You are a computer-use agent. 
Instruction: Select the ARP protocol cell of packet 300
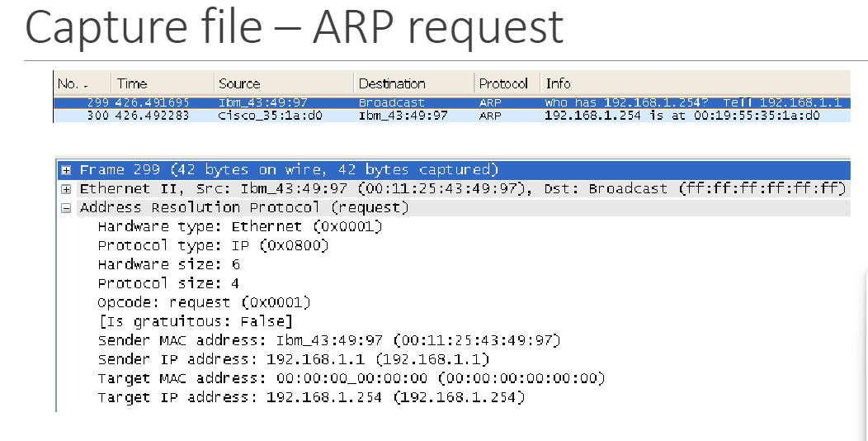point(490,116)
